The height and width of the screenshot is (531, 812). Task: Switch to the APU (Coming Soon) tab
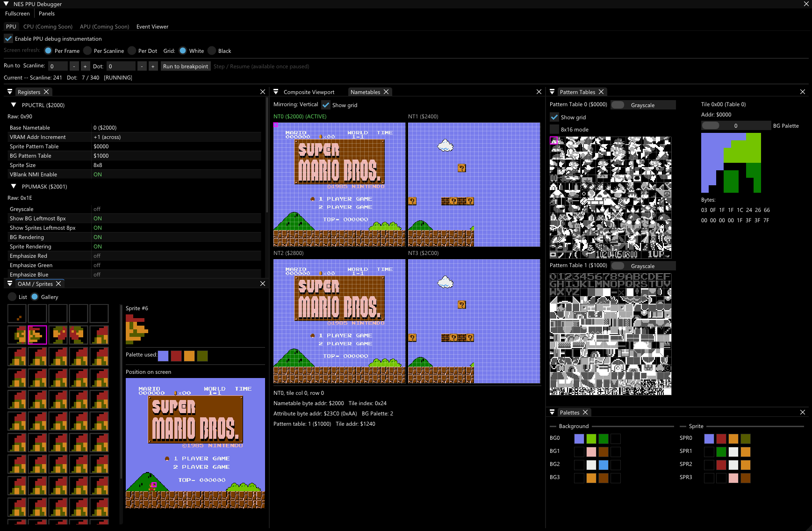(x=104, y=27)
